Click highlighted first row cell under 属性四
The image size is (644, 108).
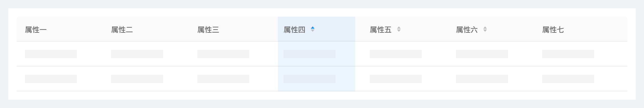pyautogui.click(x=310, y=54)
